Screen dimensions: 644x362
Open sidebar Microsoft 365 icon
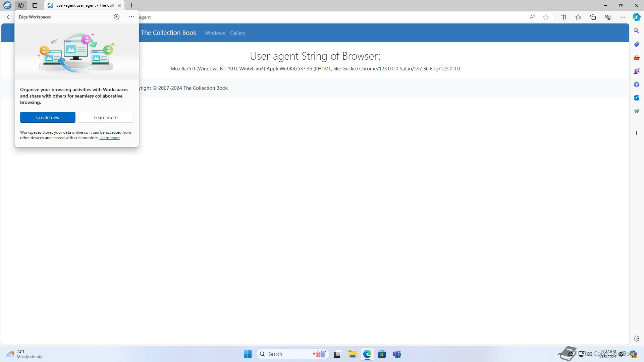[x=636, y=84]
